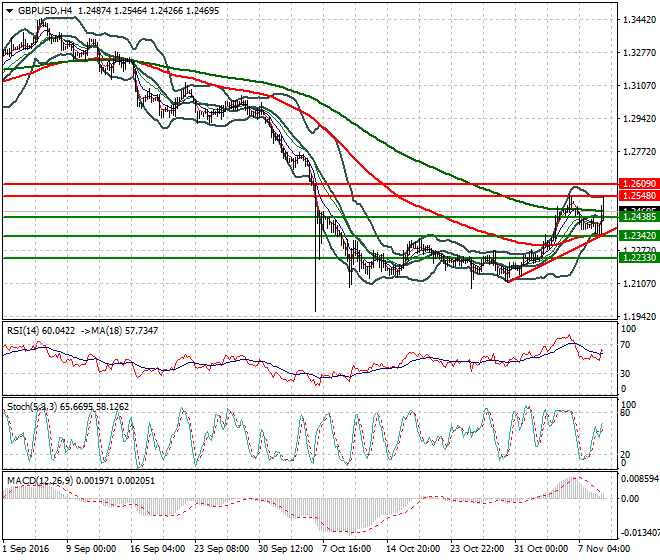Click the 7 Oct 16:00 time axis label
The image size is (660, 560).
click(x=346, y=549)
